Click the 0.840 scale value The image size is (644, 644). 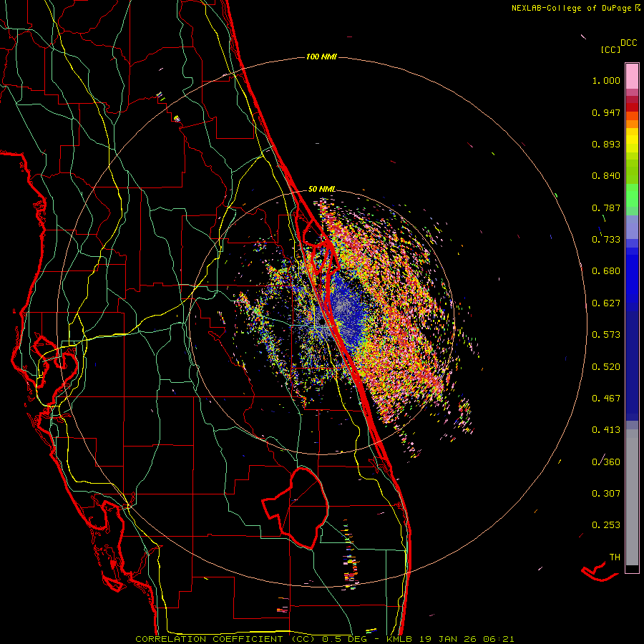click(606, 176)
